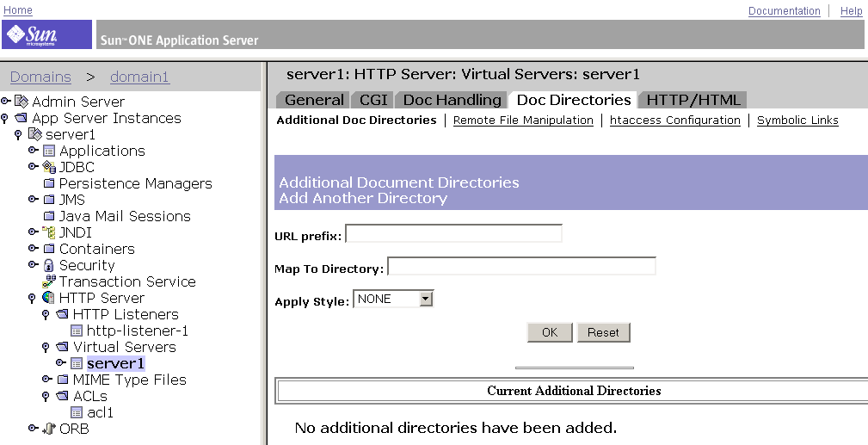Select Java Mail Sessions in the tree
The width and height of the screenshot is (868, 445).
(125, 216)
